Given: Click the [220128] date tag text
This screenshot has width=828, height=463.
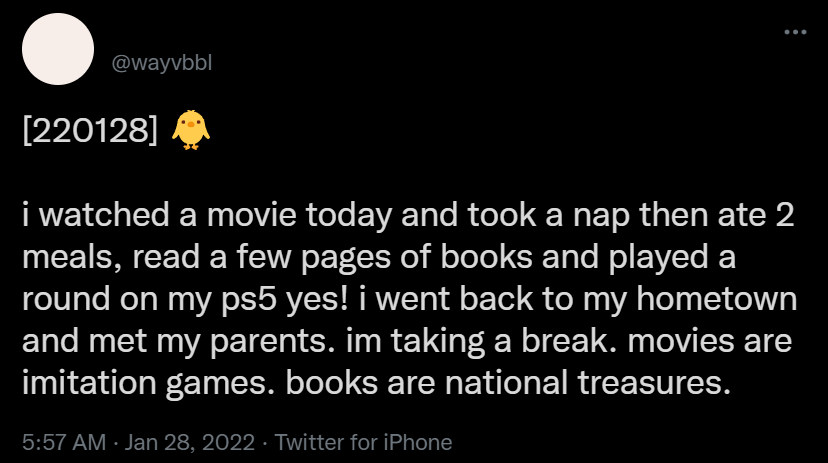Looking at the screenshot, I should [x=90, y=130].
